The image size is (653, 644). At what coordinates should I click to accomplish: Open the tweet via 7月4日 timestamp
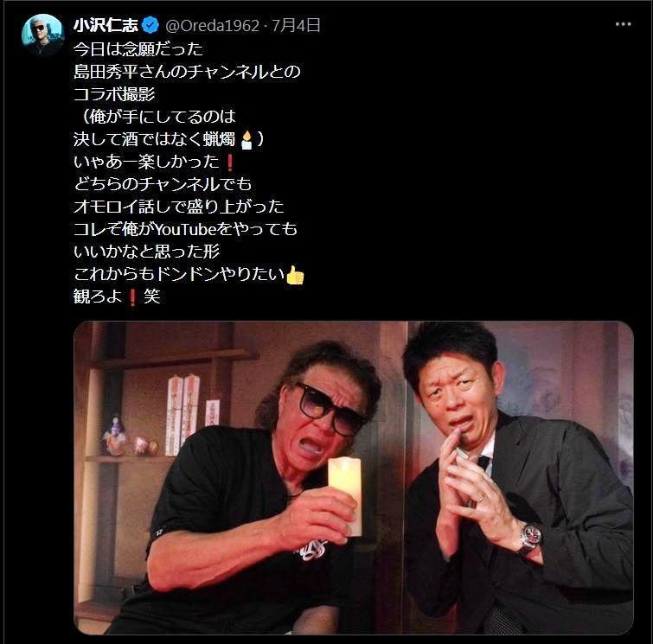click(x=296, y=26)
